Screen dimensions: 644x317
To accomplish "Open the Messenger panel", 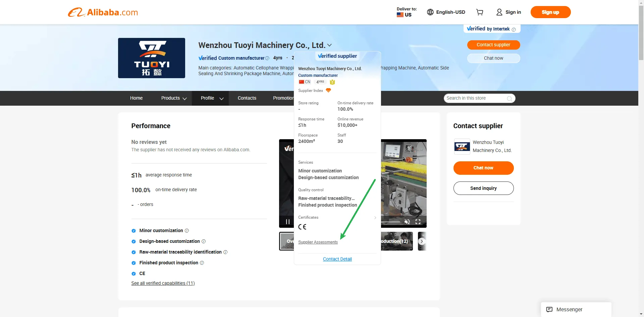I will pyautogui.click(x=576, y=309).
